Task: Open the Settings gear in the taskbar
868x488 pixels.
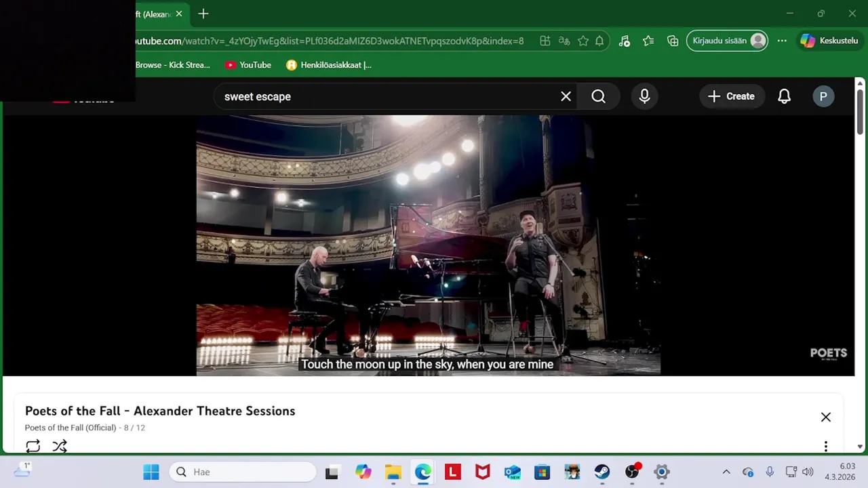Action: (x=662, y=472)
